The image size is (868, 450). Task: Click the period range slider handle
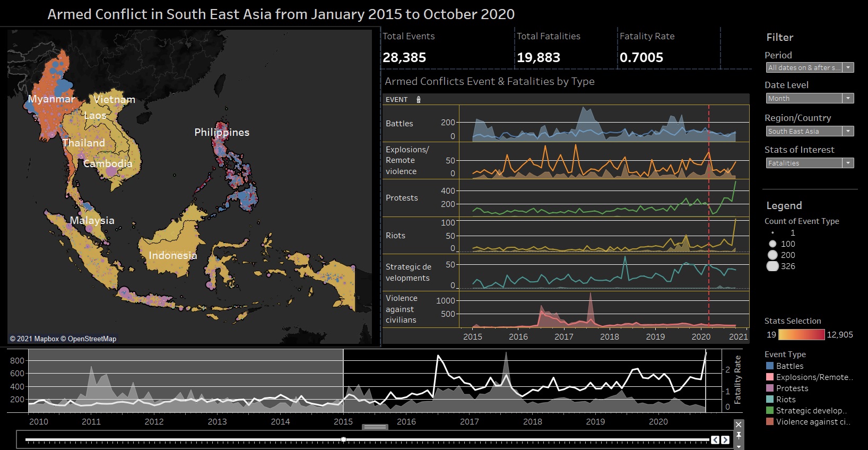tap(344, 439)
